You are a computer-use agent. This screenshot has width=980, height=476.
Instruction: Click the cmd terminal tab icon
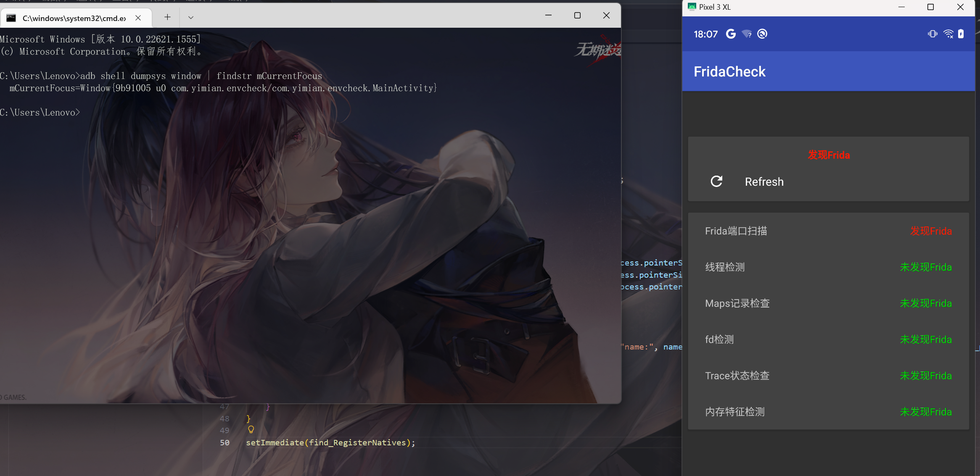(11, 18)
